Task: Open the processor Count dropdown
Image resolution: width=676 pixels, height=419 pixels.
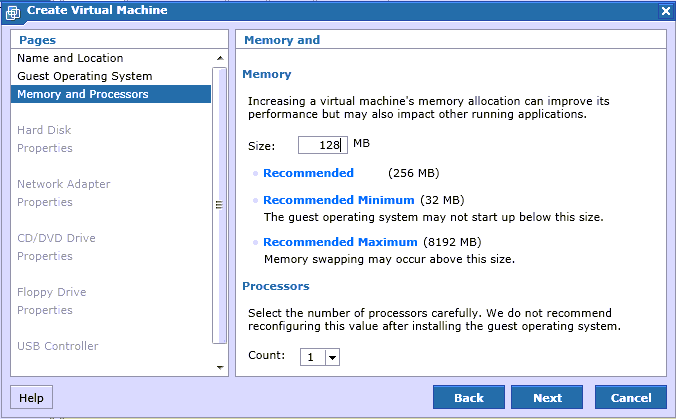Action: point(332,357)
